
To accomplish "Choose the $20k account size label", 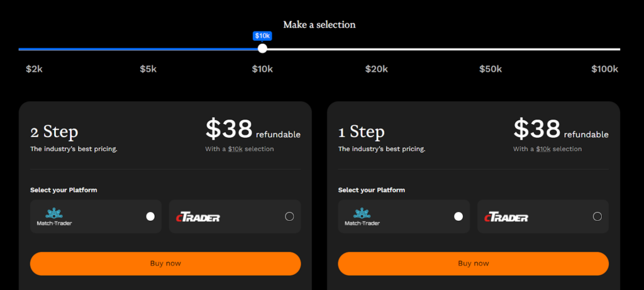I will pyautogui.click(x=377, y=69).
